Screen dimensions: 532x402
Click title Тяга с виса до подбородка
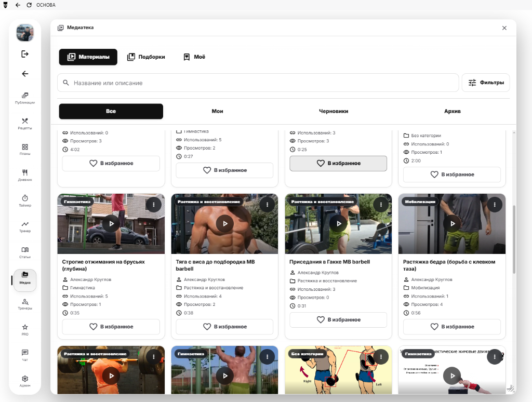215,265
